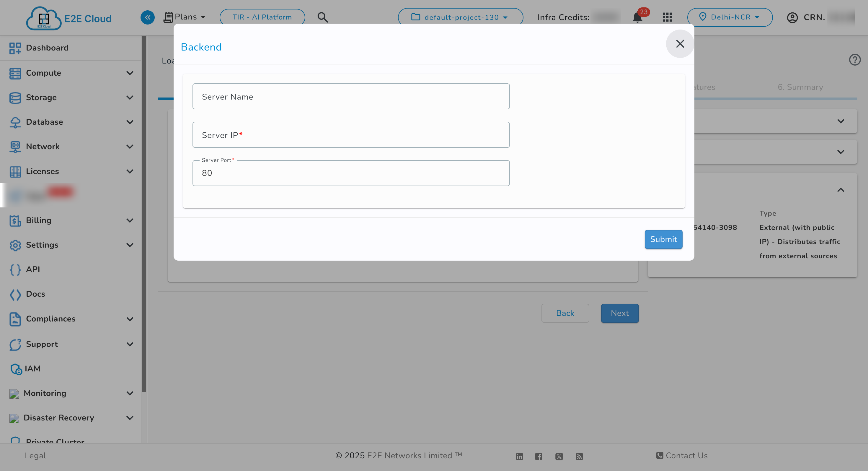This screenshot has height=471, width=868.
Task: Click the TIR - AI Platform button
Action: tap(262, 17)
